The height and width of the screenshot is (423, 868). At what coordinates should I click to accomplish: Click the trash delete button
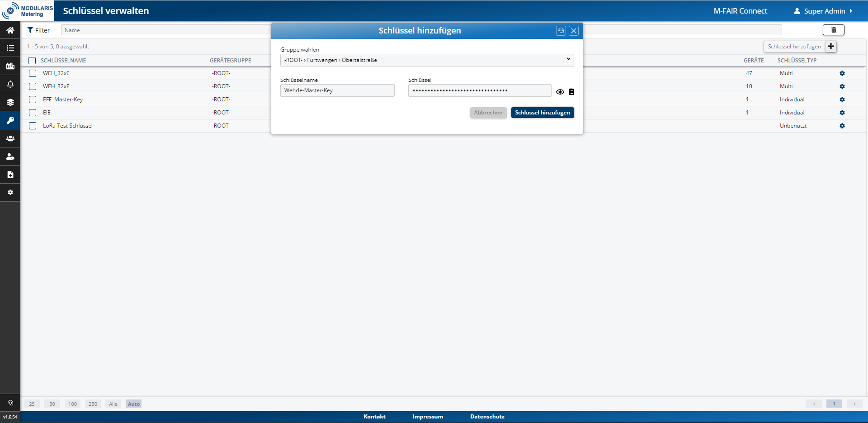tap(833, 30)
